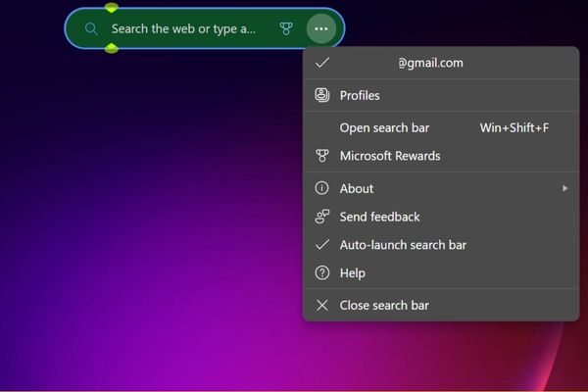Open the About submenu entry

(x=357, y=188)
